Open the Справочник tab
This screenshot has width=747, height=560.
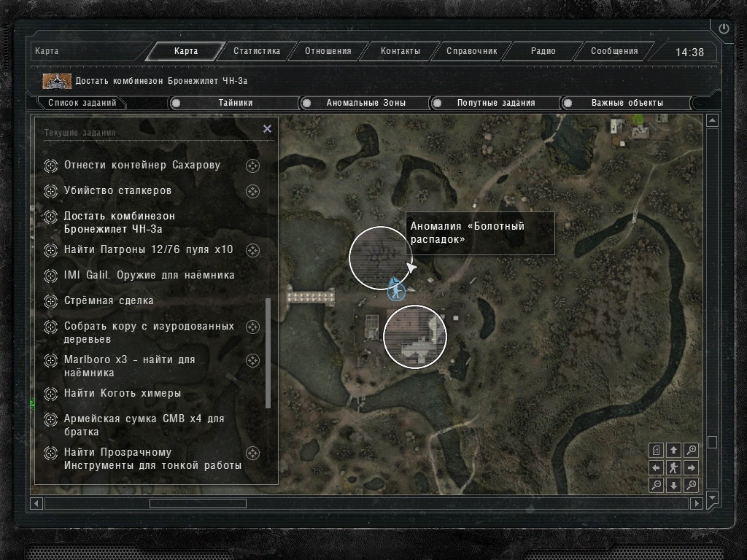[x=472, y=51]
